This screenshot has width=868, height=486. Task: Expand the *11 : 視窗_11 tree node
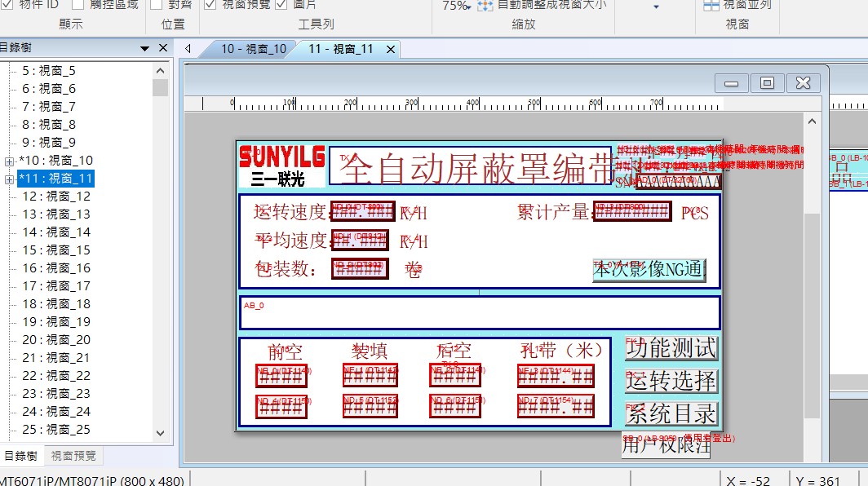tap(10, 179)
